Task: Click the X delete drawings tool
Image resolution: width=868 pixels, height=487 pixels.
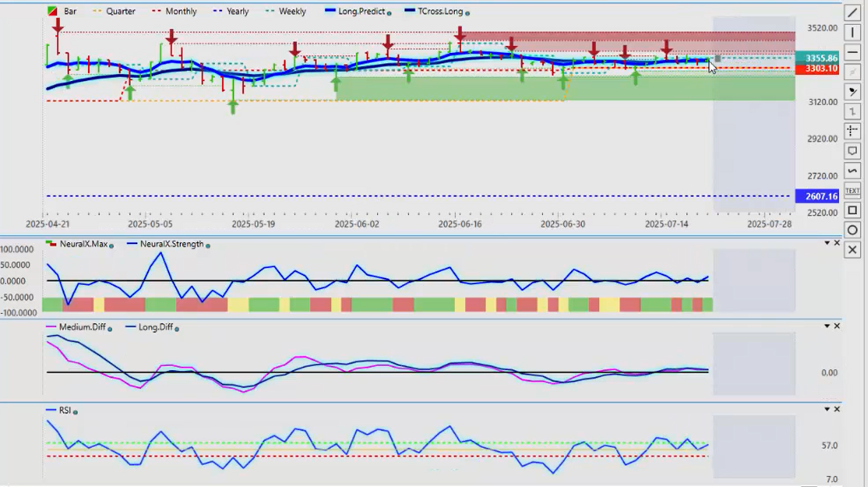Action: click(853, 250)
